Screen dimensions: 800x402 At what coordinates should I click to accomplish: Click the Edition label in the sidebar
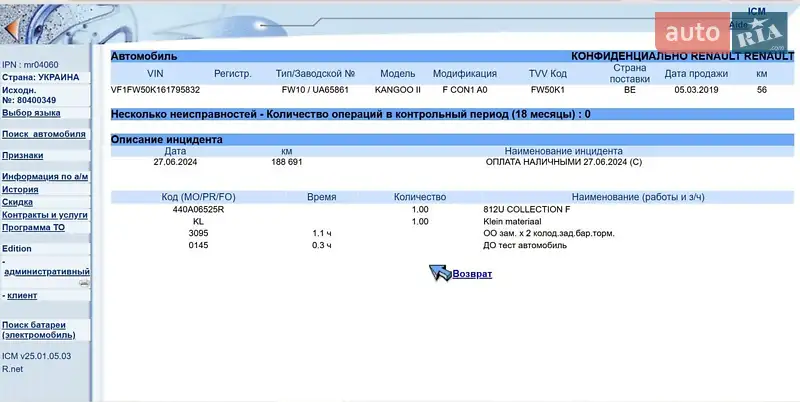pyautogui.click(x=17, y=248)
